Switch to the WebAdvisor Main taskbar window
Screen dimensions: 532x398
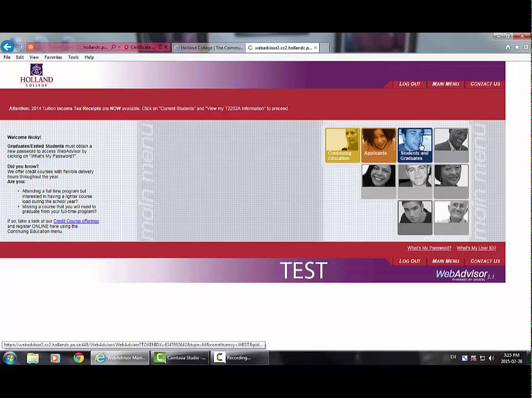tap(120, 358)
